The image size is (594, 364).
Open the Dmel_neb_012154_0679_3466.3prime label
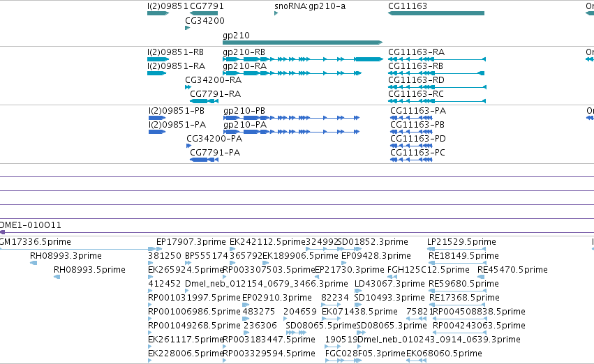pyautogui.click(x=267, y=284)
